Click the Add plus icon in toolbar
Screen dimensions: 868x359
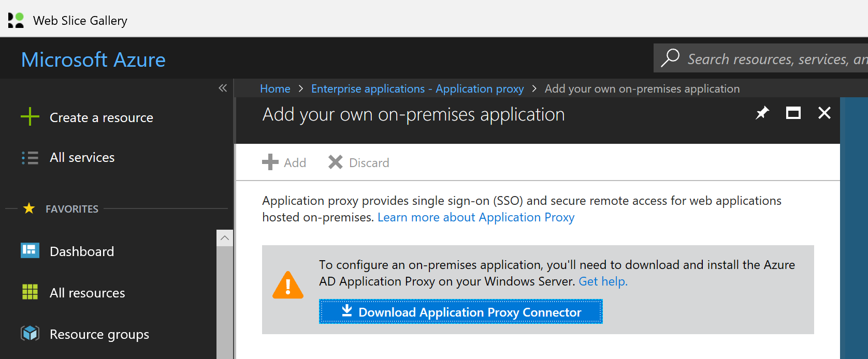[x=270, y=162]
